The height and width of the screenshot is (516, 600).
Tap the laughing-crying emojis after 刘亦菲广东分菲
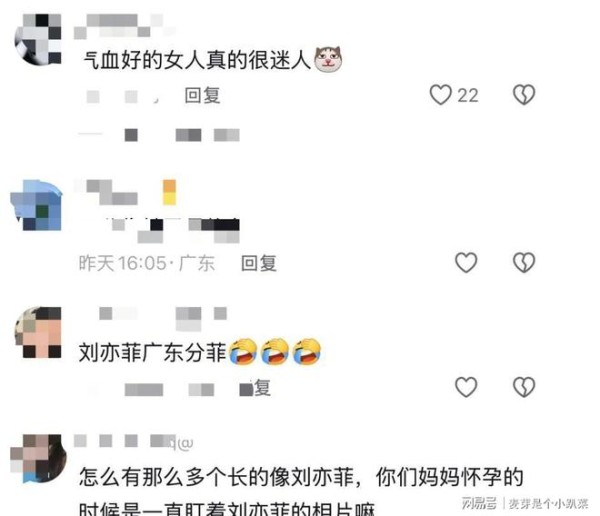[275, 351]
